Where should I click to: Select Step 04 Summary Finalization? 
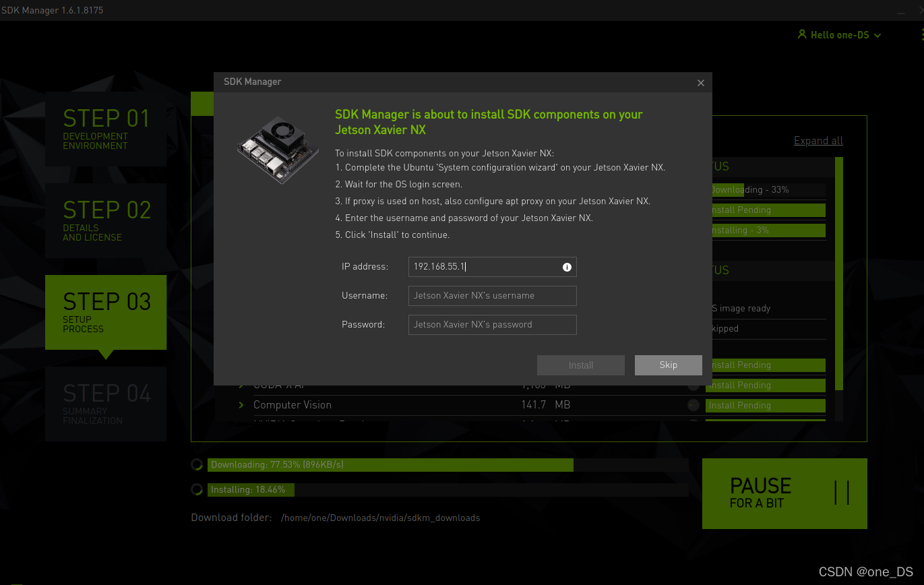click(106, 404)
